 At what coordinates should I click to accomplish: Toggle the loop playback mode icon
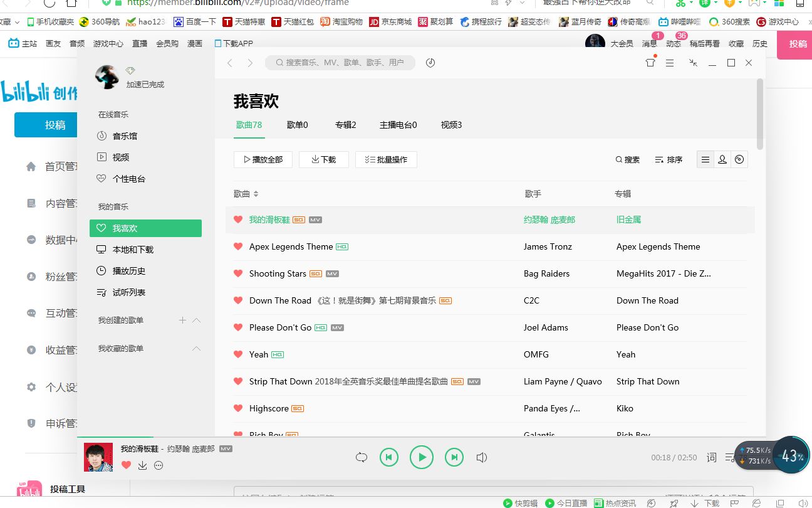coord(362,458)
